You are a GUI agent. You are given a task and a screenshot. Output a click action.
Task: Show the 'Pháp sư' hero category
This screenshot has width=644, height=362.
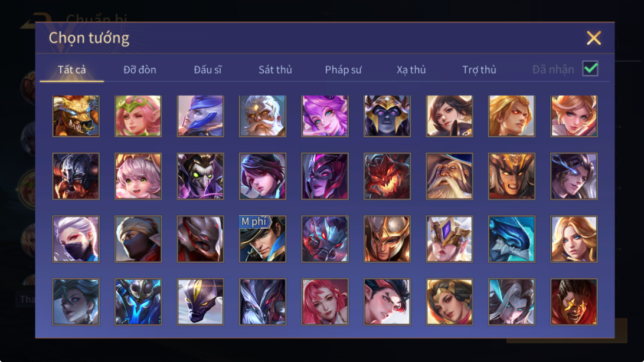pos(343,70)
